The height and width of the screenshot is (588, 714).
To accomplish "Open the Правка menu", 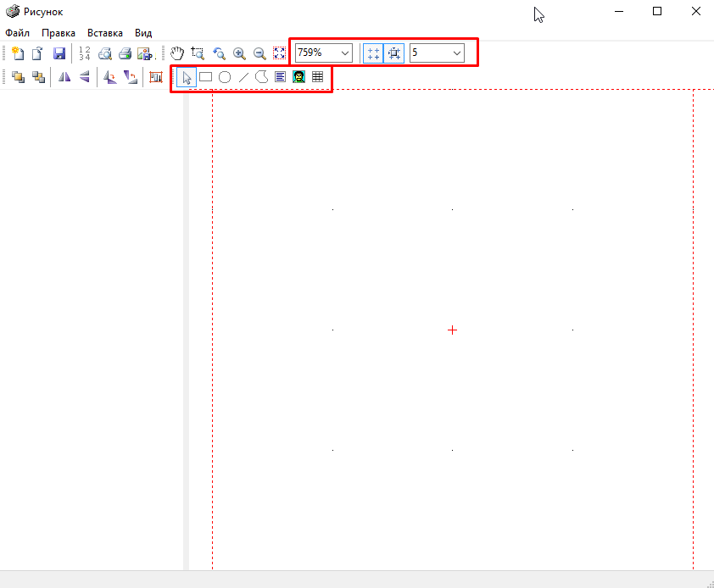I will [x=59, y=33].
